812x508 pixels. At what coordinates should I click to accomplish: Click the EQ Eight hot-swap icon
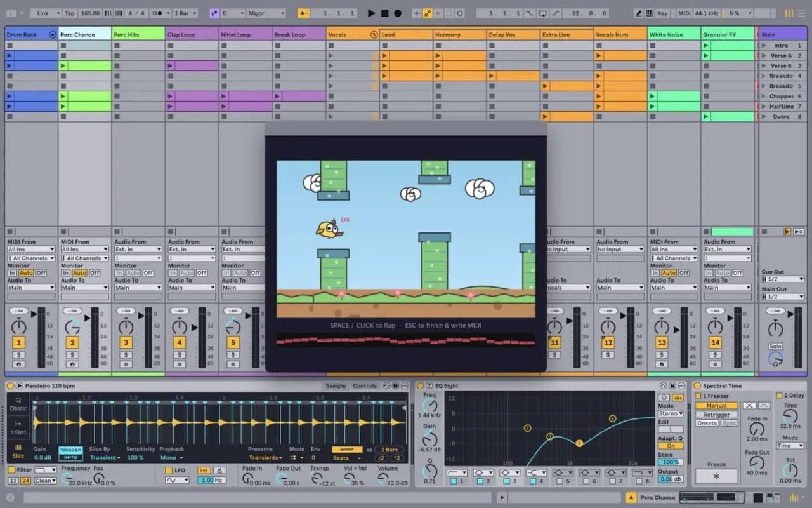[x=664, y=385]
